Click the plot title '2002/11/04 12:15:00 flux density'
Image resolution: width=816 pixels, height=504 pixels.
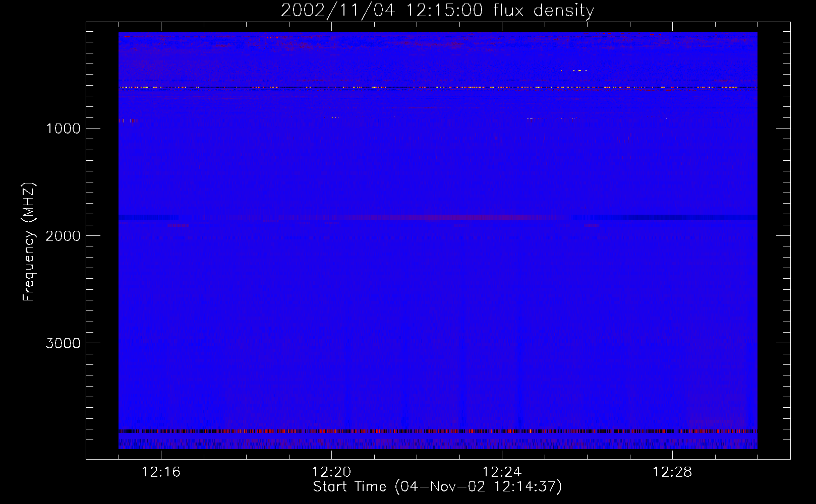point(437,11)
